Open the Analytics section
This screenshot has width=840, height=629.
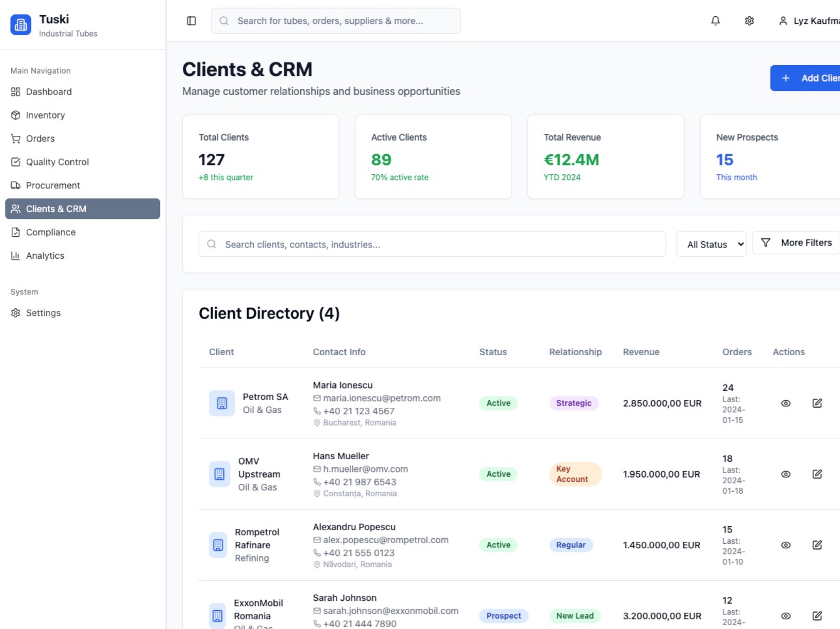(83, 256)
